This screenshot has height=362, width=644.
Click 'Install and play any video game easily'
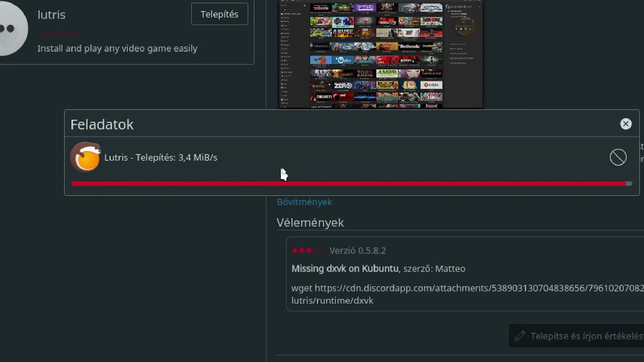click(x=117, y=48)
